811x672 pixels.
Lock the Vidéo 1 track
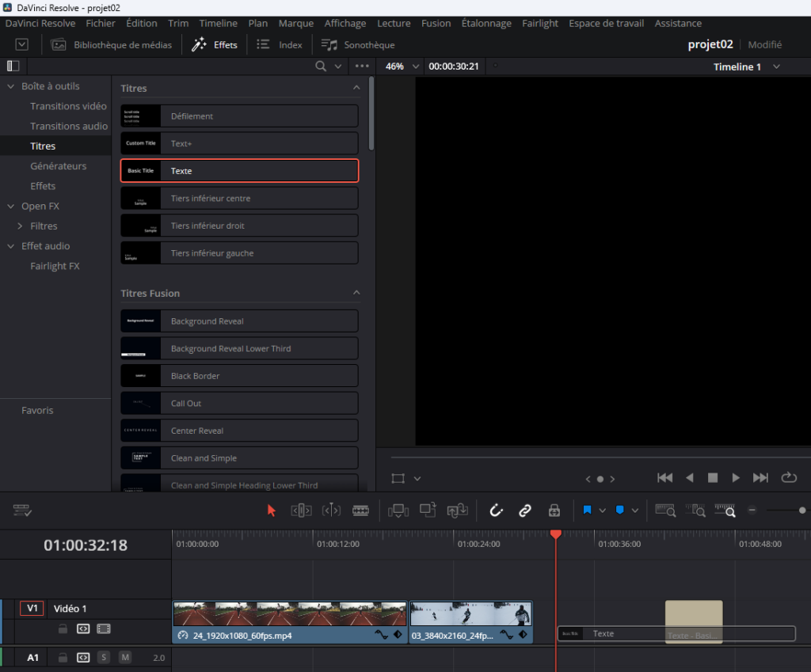[x=62, y=629]
